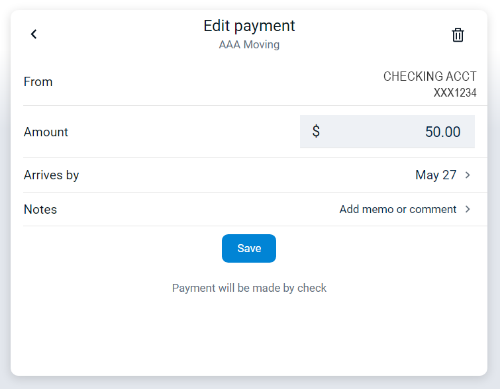This screenshot has width=500, height=389.
Task: Click the Edit payment title
Action: pos(249,26)
